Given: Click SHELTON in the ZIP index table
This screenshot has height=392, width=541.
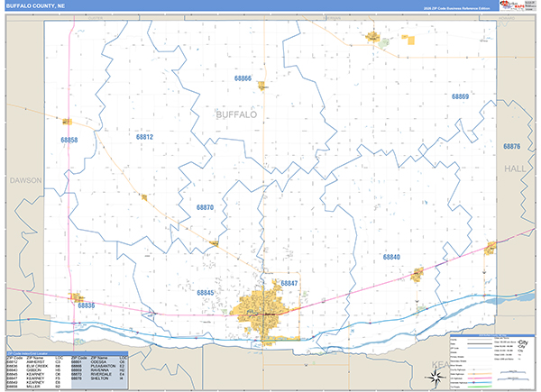Looking at the screenshot, I should tap(99, 378).
